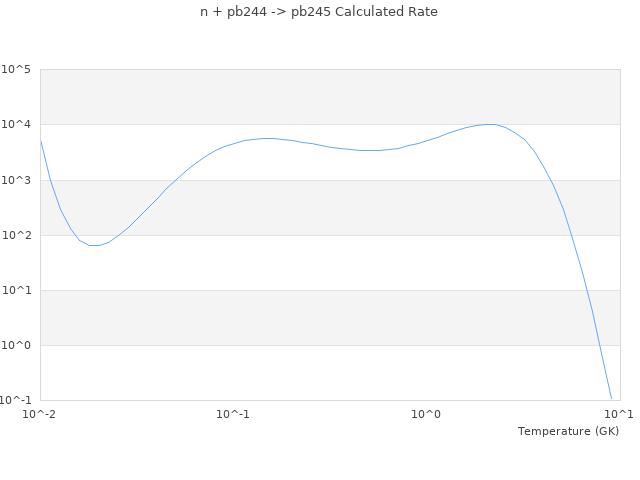Click the 10^4 y-axis tick label
640x480 pixels.
click(16, 125)
